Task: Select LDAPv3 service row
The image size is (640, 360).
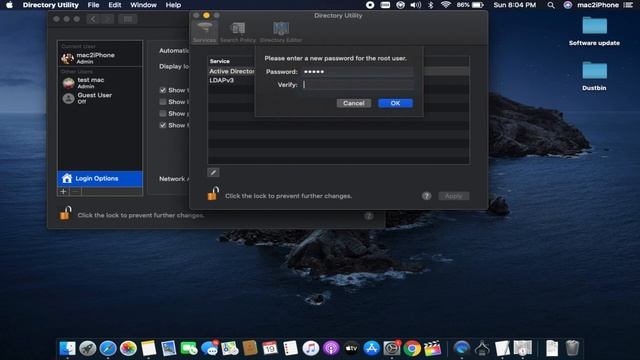Action: [338, 80]
